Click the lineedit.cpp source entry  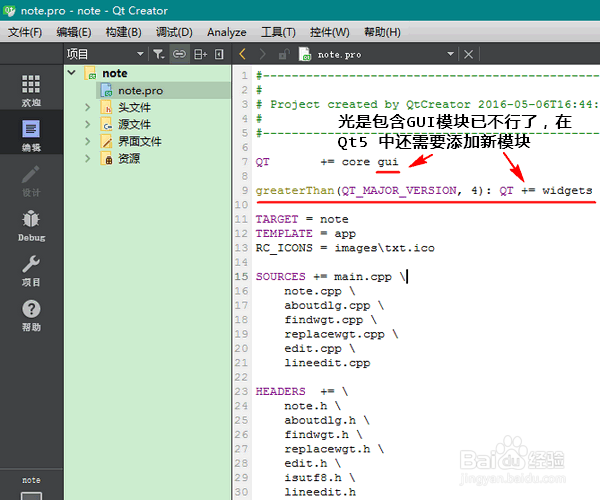[x=327, y=363]
